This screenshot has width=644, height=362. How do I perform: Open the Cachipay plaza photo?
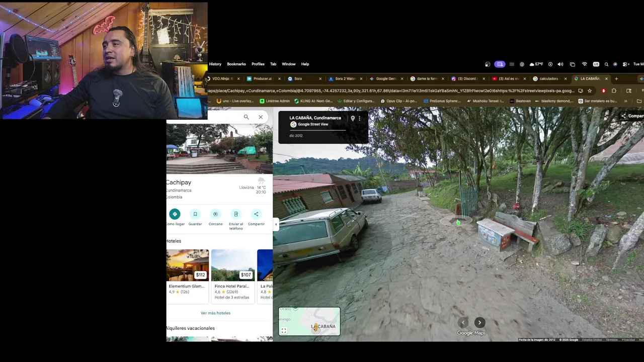[219, 149]
